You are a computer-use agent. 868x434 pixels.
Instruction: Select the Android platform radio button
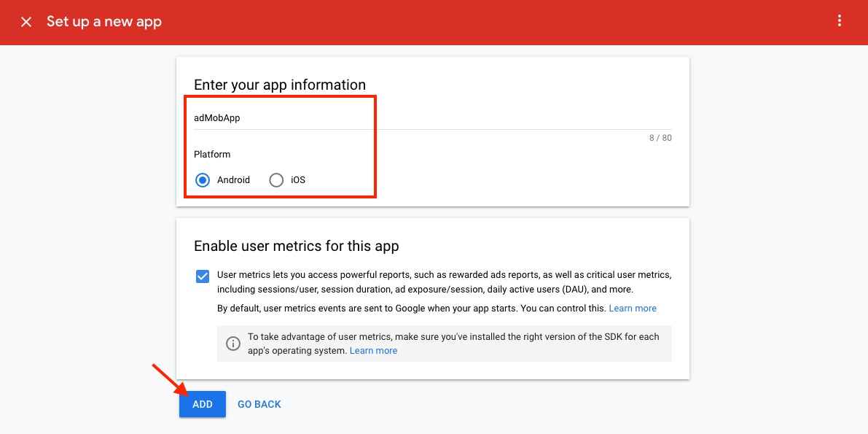[203, 180]
